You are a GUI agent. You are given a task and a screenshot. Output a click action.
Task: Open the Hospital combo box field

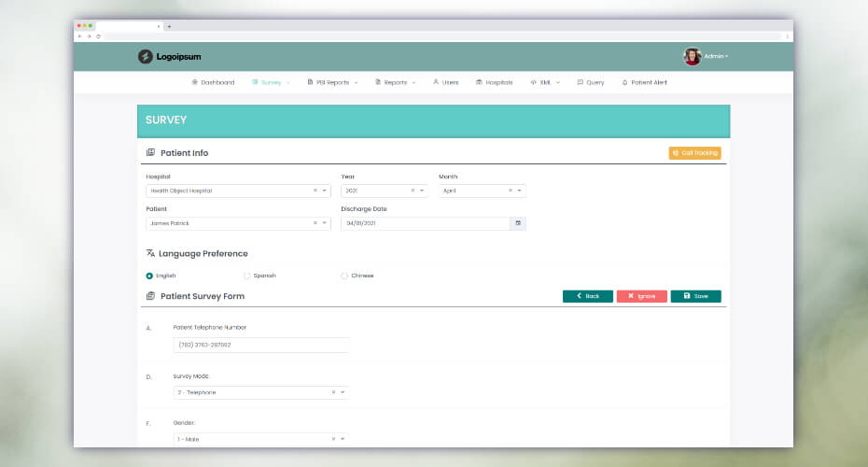tap(239, 191)
